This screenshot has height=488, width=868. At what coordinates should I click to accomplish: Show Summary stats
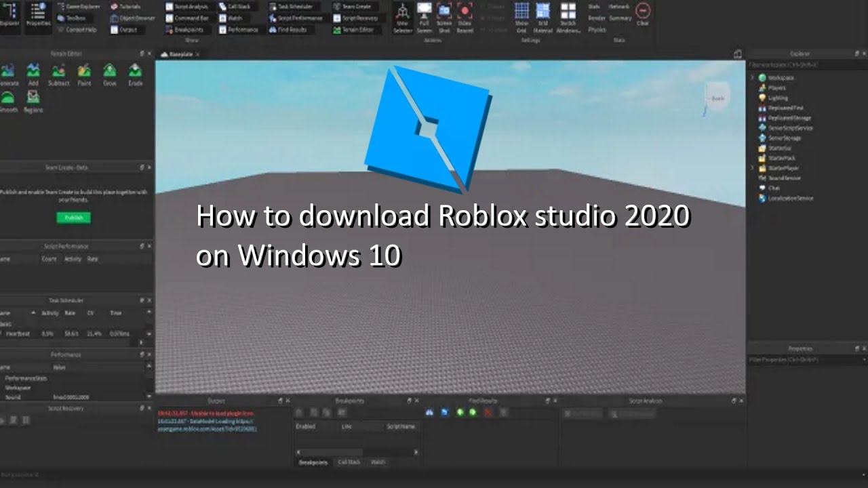point(620,18)
